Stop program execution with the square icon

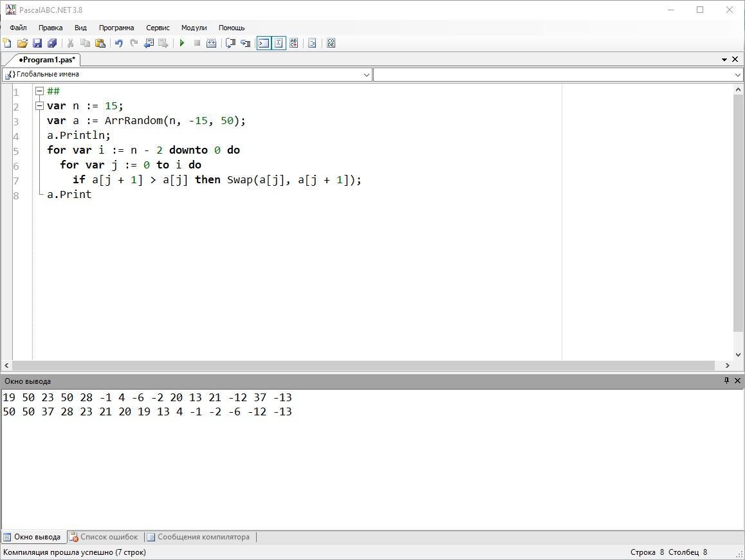197,43
